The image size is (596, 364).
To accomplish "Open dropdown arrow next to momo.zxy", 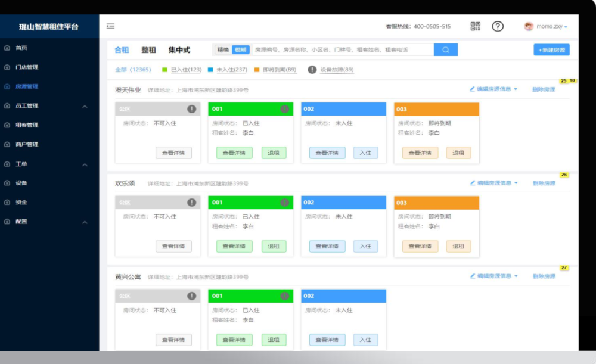I will (x=566, y=27).
